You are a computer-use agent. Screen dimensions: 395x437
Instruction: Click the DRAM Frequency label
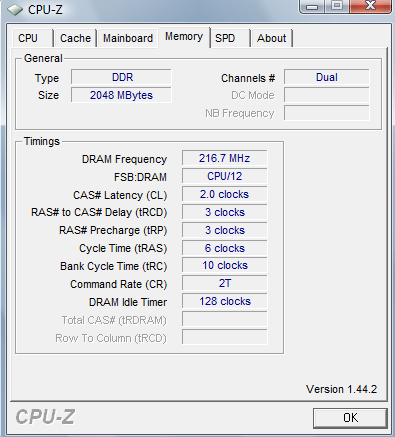pyautogui.click(x=124, y=159)
